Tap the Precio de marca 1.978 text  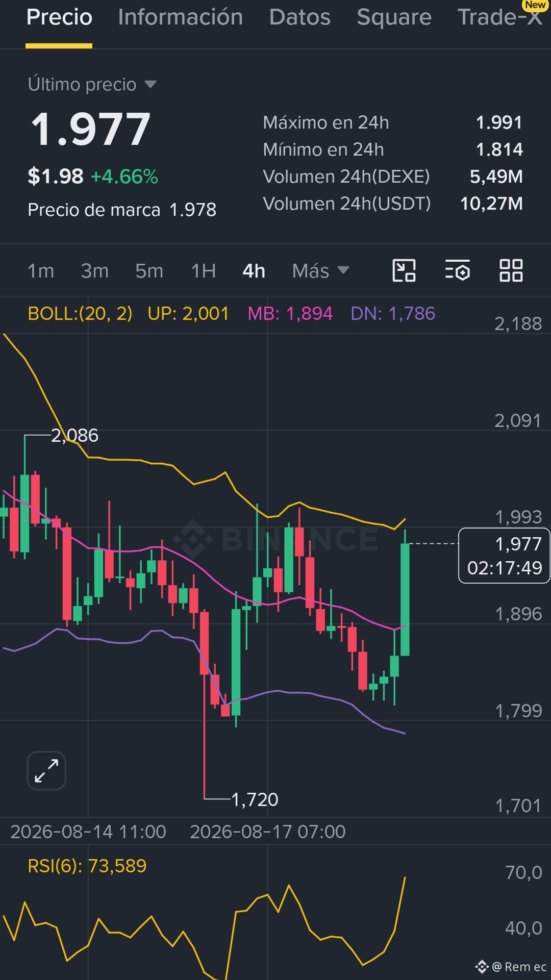122,210
